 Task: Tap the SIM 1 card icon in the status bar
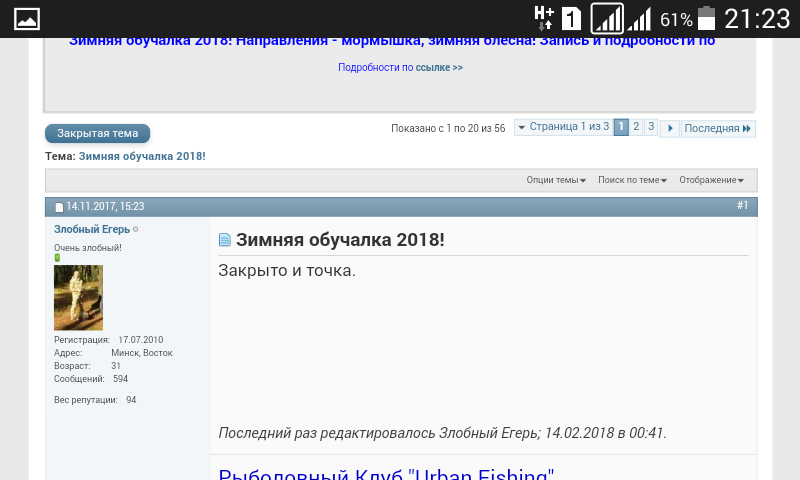click(572, 19)
